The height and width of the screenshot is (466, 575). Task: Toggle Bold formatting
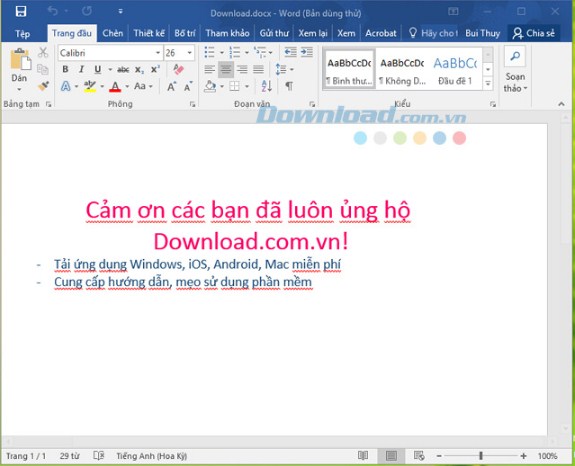65,69
